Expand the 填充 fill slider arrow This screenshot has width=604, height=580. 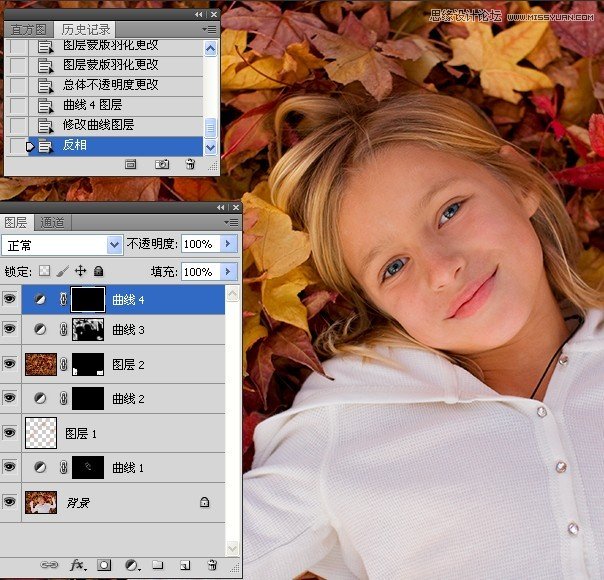click(228, 272)
